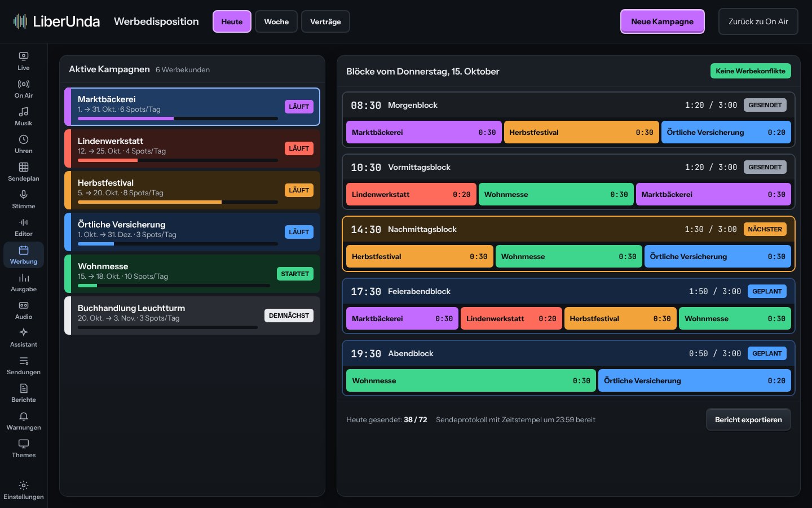Screen dimensions: 812x508
Task: Click Zurück zu On Air button
Action: (x=758, y=21)
